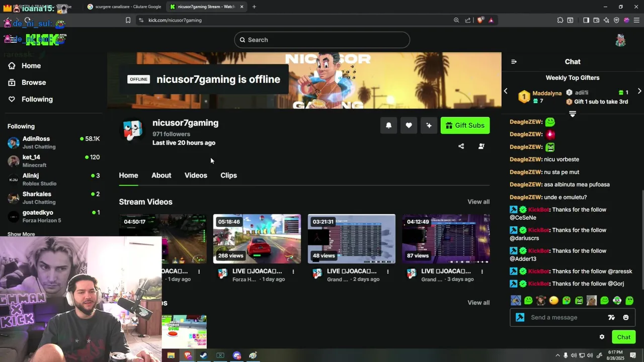Click the green Chat send button

[x=623, y=337]
